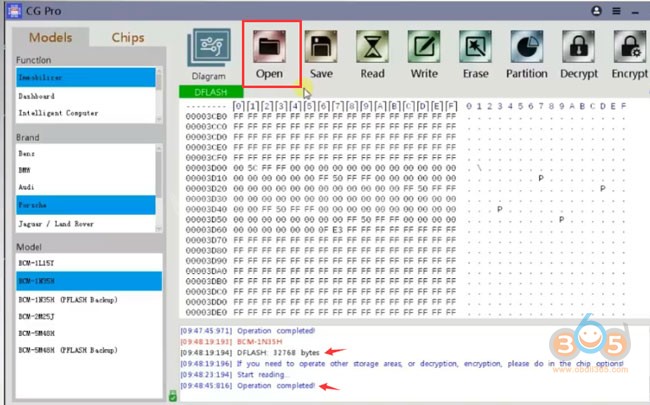Click the Write toolbar icon
Viewport: 650px width, 405px height.
[x=424, y=46]
